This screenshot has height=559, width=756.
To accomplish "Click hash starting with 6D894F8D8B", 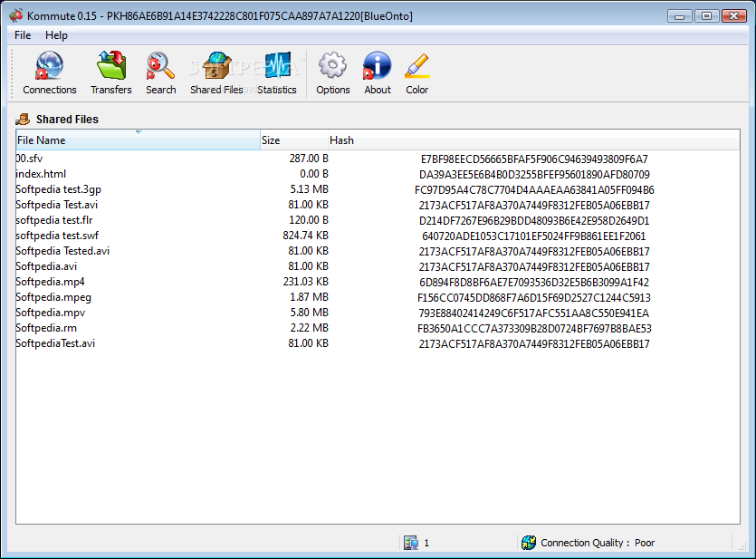I will tap(534, 283).
